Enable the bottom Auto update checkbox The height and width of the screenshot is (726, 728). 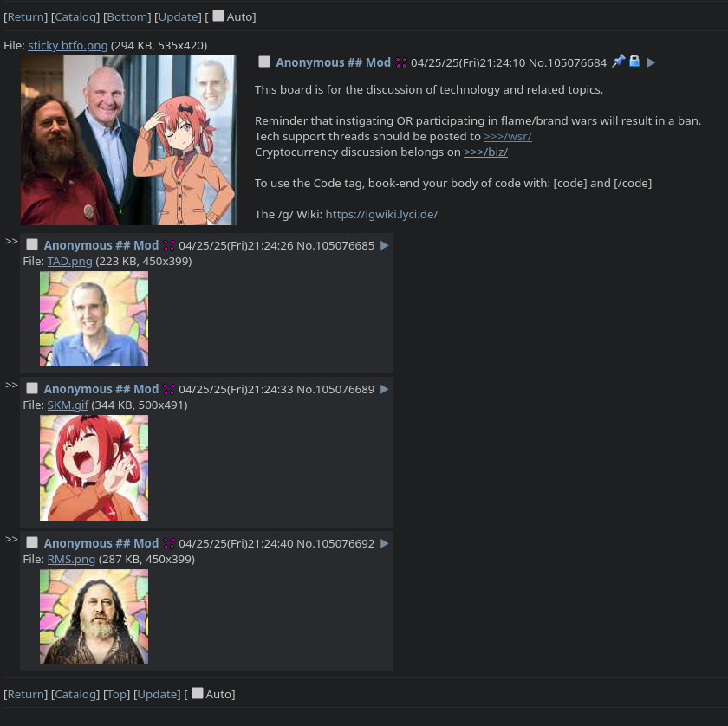click(x=198, y=693)
